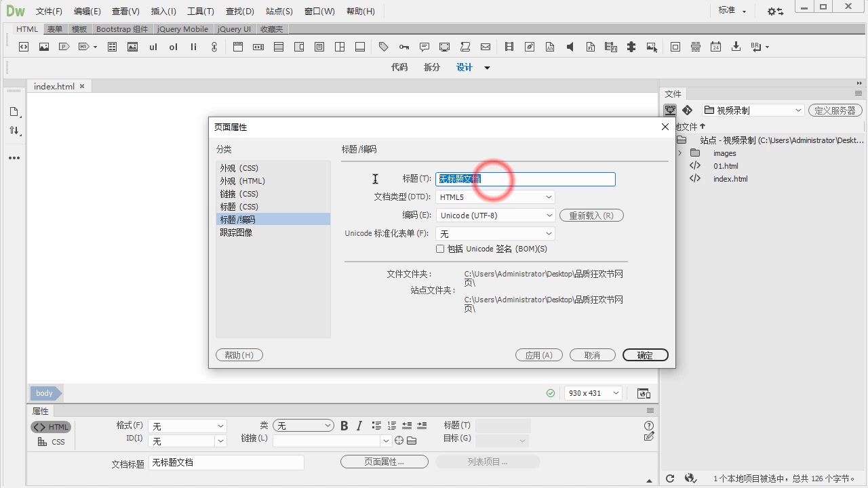This screenshot has height=488, width=868.
Task: Click the Plugin puzzle piece icon
Action: click(x=631, y=47)
